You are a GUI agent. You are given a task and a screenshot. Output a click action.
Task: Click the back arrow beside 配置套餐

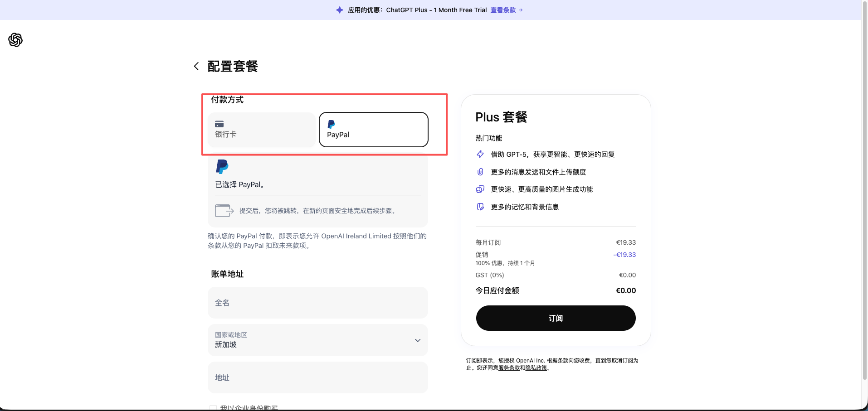(x=196, y=66)
